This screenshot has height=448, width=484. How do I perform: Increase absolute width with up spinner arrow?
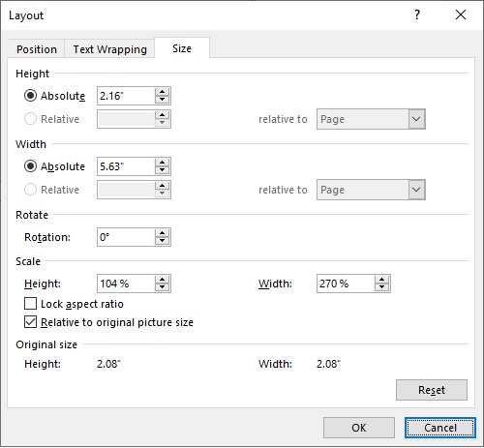tap(162, 163)
